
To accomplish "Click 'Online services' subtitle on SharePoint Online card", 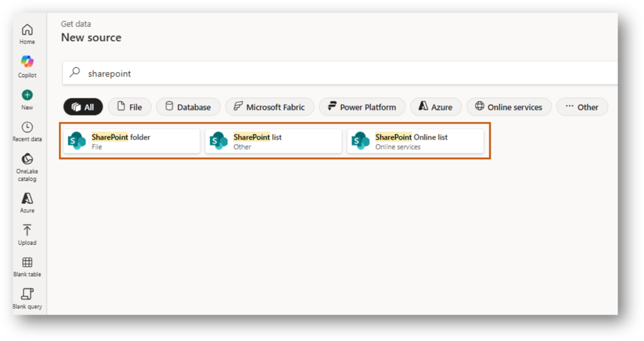I will [398, 147].
